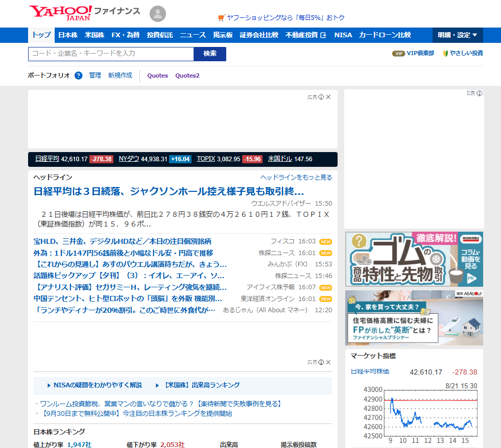501x448 pixels.
Task: Click the shopping cart icon in header promo
Action: (x=222, y=18)
